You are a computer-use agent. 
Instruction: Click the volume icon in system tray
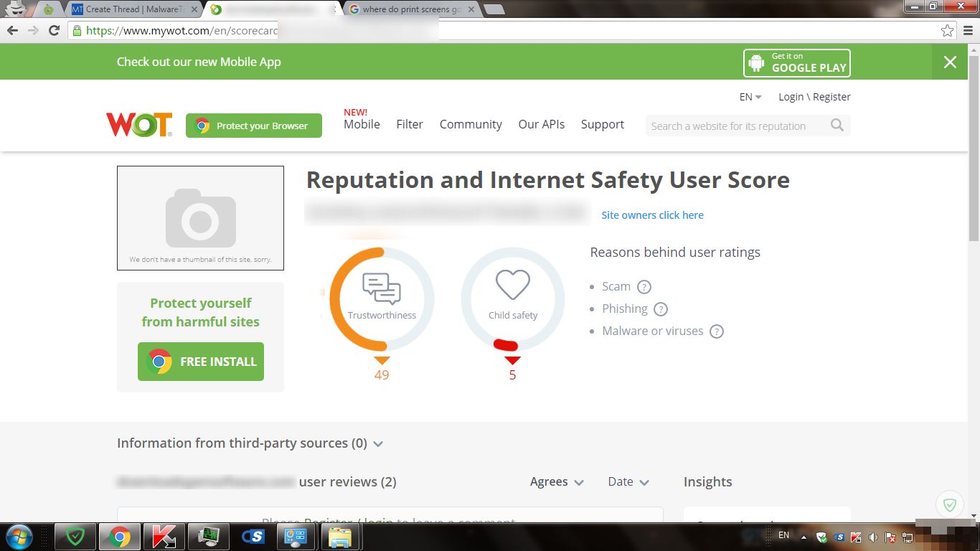point(873,537)
